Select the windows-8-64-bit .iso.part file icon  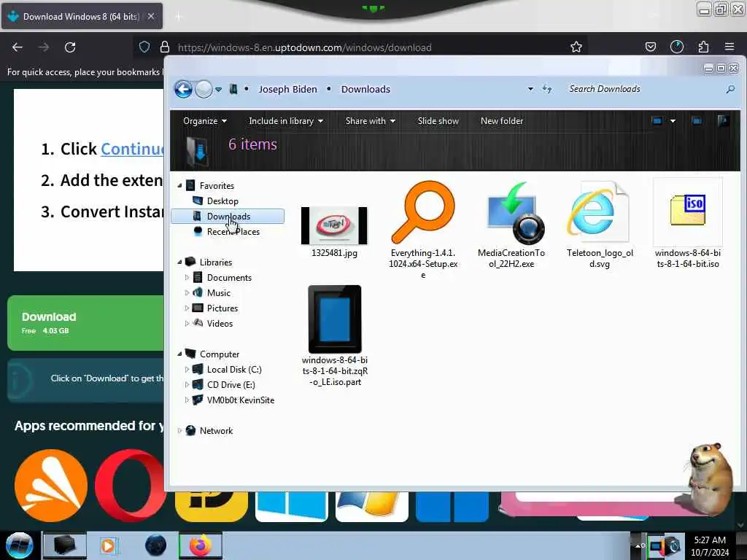[x=335, y=319]
